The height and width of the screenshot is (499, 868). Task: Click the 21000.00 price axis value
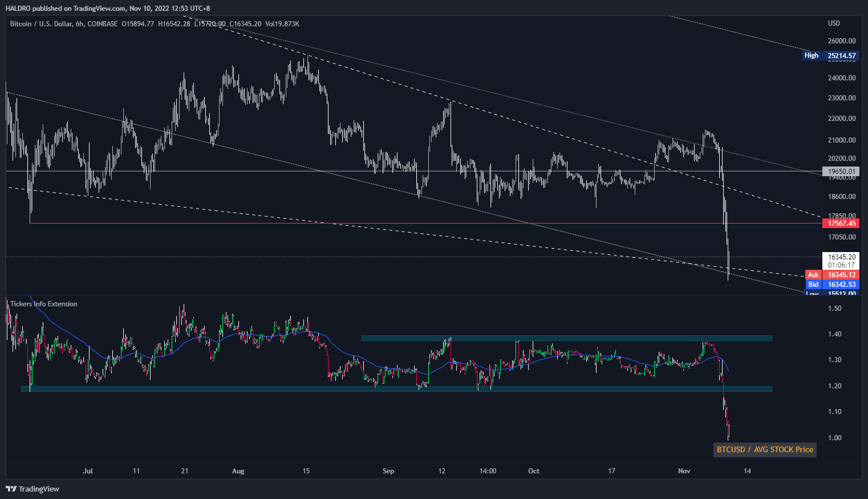[842, 140]
